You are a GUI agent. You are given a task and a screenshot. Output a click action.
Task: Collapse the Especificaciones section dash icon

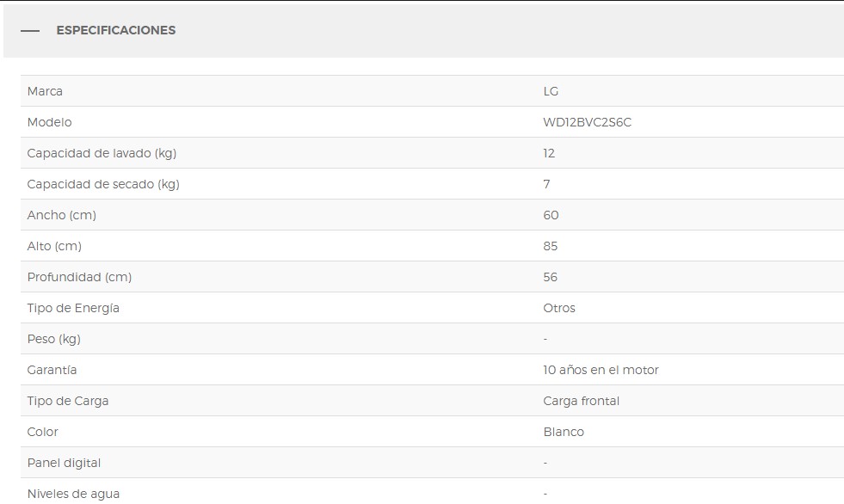point(30,31)
